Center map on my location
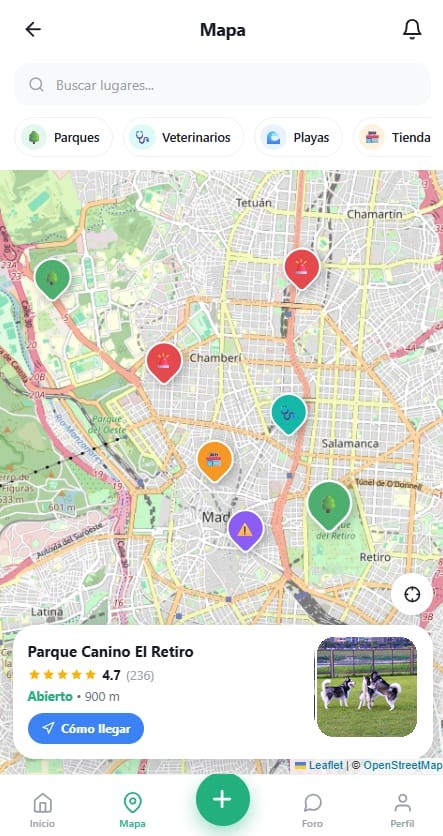The width and height of the screenshot is (443, 836). point(412,594)
